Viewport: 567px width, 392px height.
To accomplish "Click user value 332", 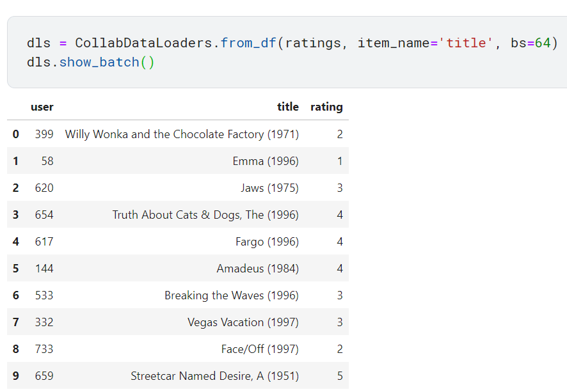I will pos(44,322).
